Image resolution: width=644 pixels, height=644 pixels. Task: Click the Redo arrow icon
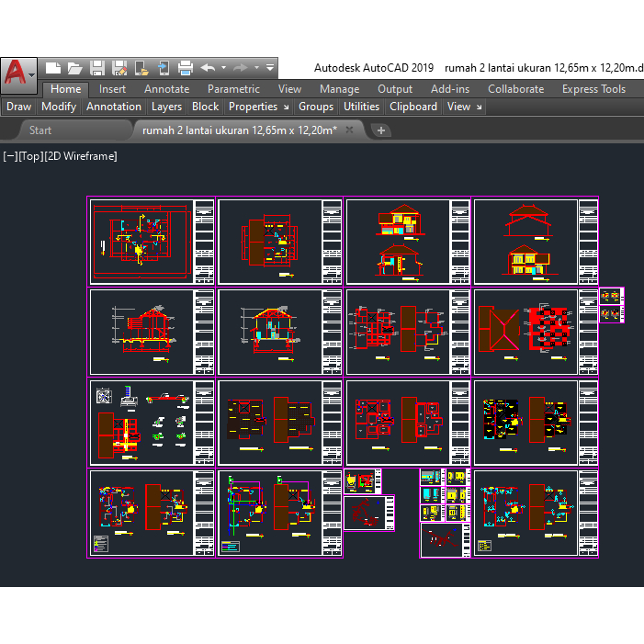[241, 68]
